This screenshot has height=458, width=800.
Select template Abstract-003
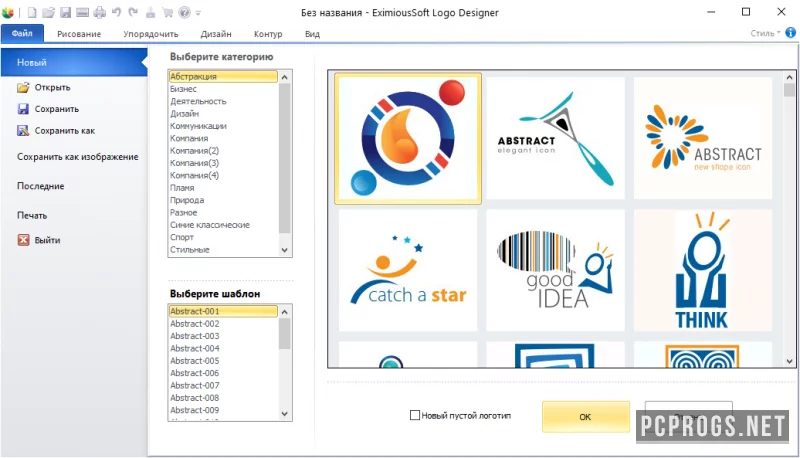223,336
